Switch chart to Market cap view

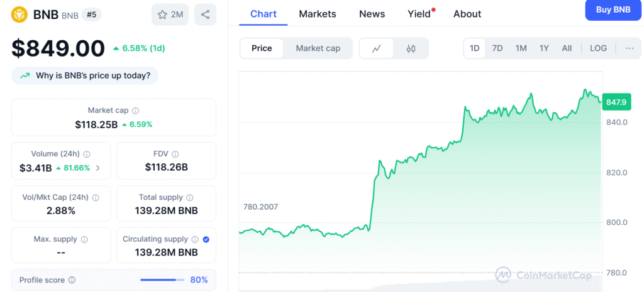(318, 48)
